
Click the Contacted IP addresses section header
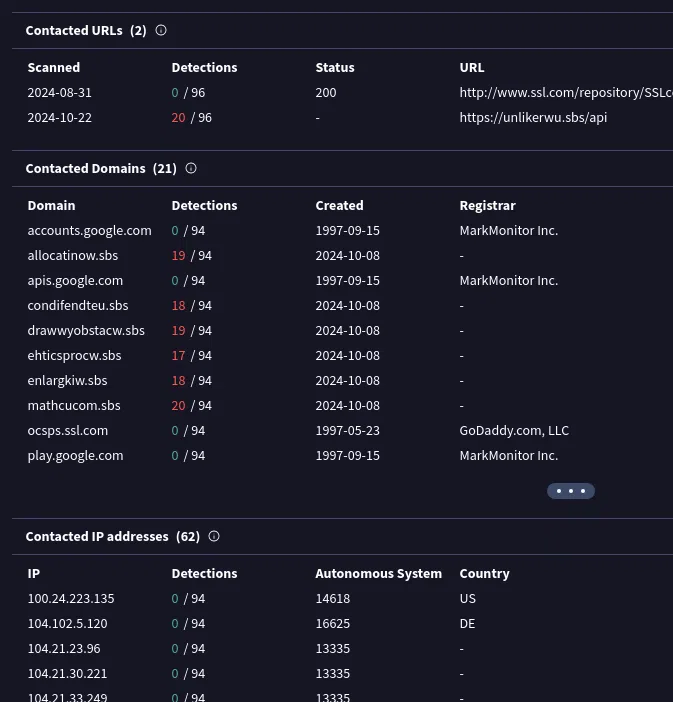tap(113, 536)
